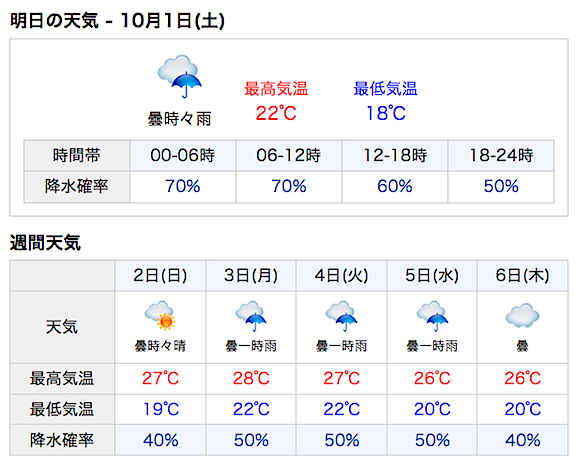Click the 28℃ high temperature for Monday

click(x=251, y=378)
